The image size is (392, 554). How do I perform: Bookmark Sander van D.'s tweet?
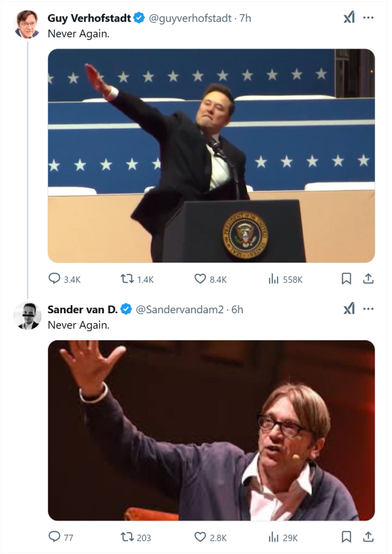coord(347,537)
